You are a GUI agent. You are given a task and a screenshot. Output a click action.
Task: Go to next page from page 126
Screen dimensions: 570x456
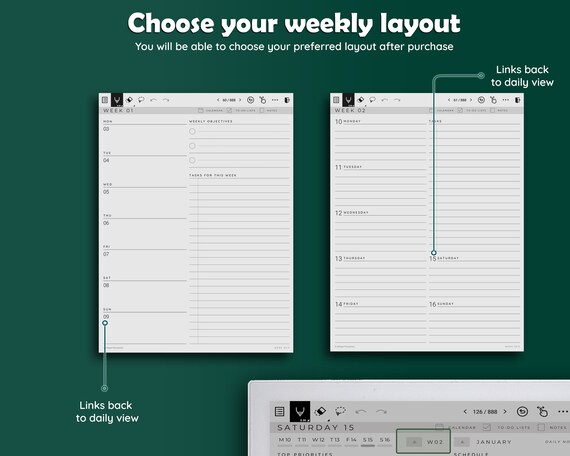tap(505, 412)
